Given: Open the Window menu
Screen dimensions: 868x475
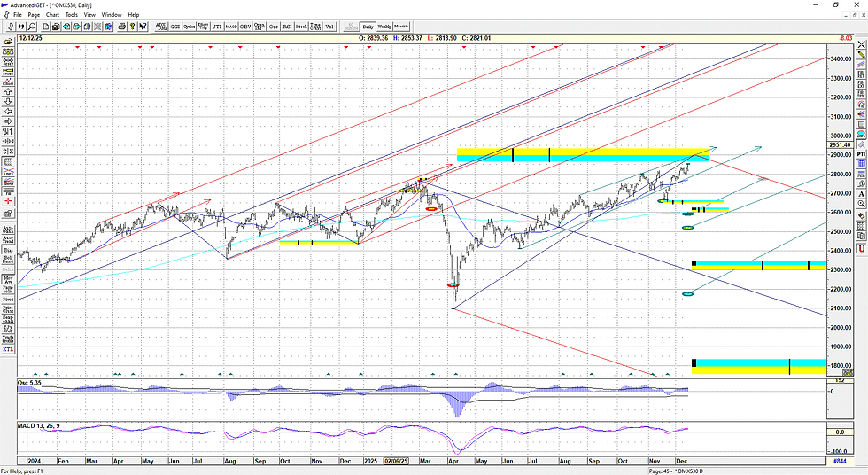Looking at the screenshot, I should [112, 15].
